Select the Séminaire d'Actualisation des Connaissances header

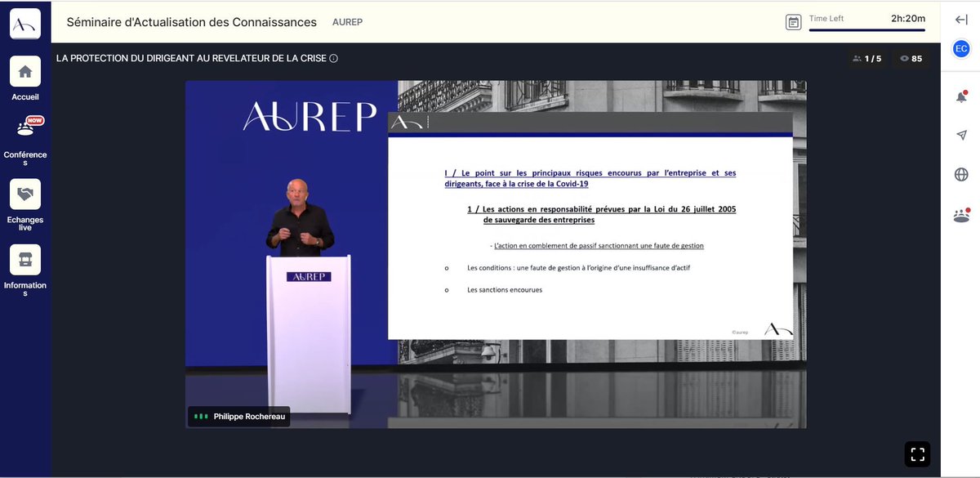point(191,22)
